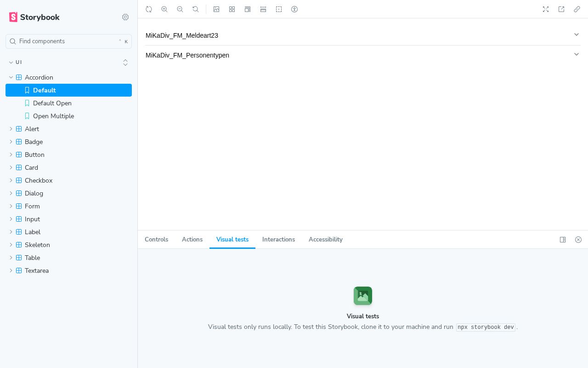Enable the measure tool

[x=263, y=9]
